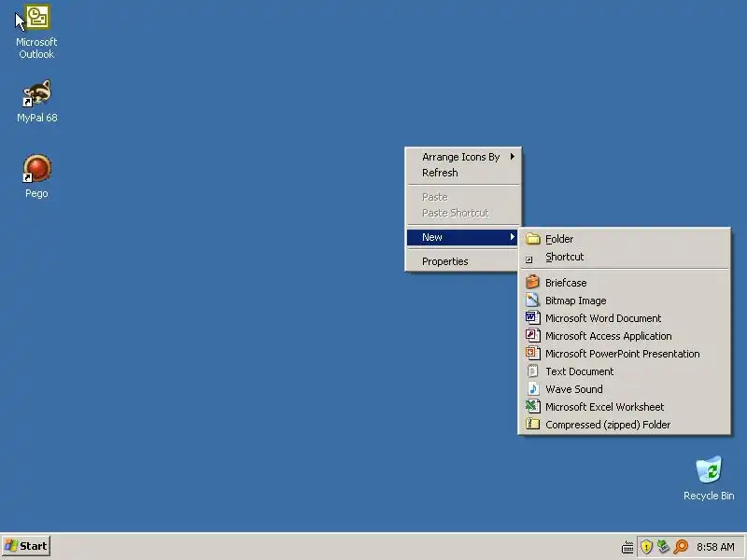Click the Briefcase icon in New submenu
Screen dimensions: 747x560
point(532,283)
